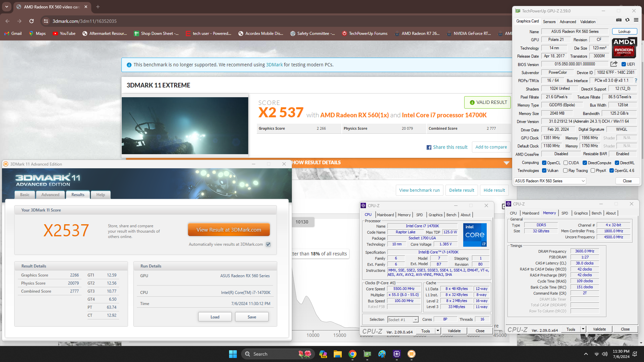The image size is (644, 362).
Task: Open the SPD tab in right CPU-Z window
Action: click(x=565, y=213)
